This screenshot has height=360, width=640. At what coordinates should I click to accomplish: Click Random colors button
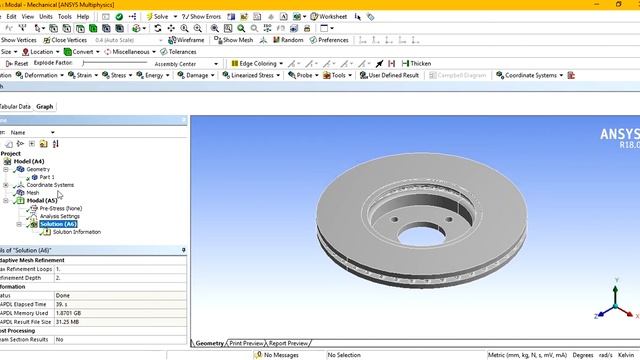pos(288,40)
